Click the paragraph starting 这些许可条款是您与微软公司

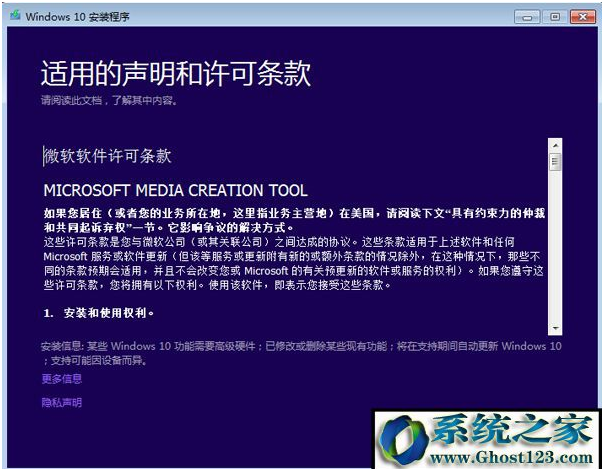(x=294, y=264)
